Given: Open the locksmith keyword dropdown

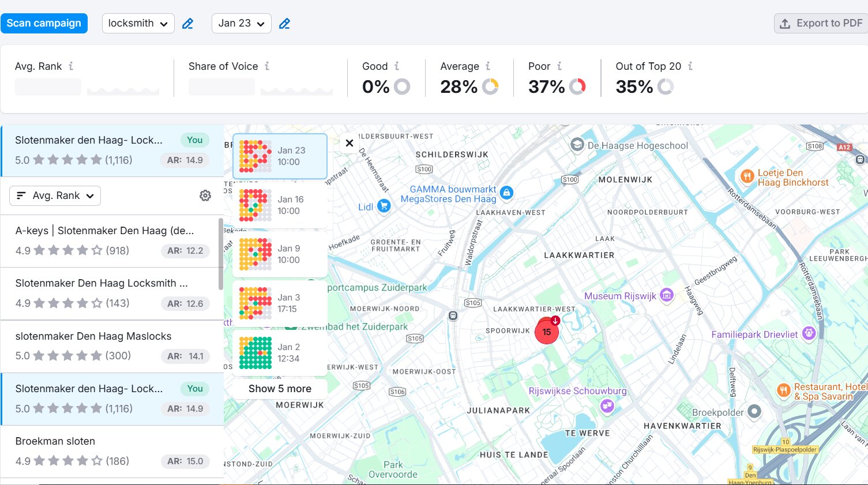Looking at the screenshot, I should pyautogui.click(x=138, y=23).
